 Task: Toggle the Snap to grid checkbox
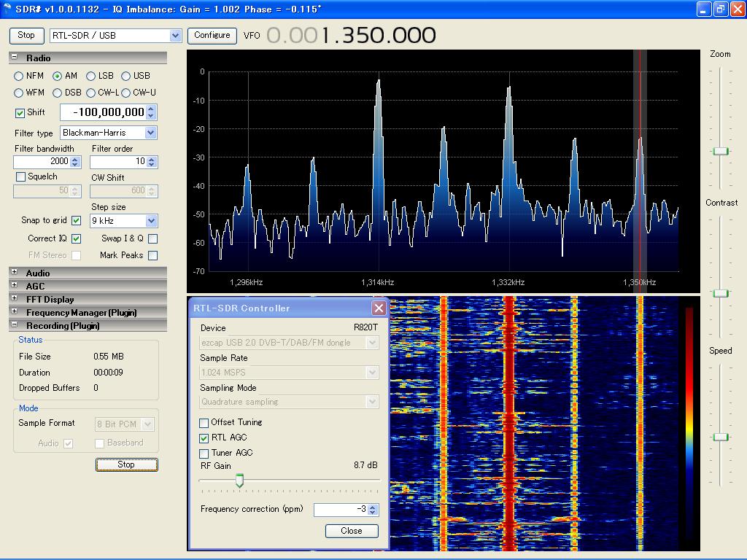pyautogui.click(x=76, y=220)
